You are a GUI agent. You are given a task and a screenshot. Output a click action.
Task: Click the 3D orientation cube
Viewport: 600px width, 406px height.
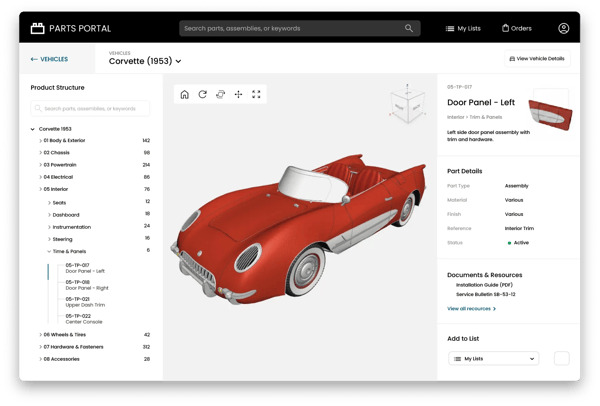408,104
